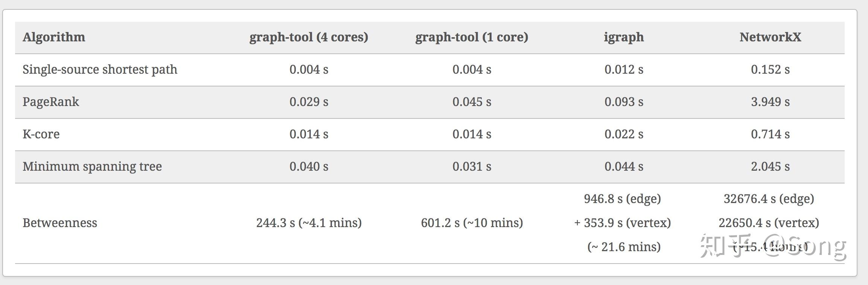The width and height of the screenshot is (868, 285).
Task: Click the 3.949 s PageRank cell
Action: [770, 102]
